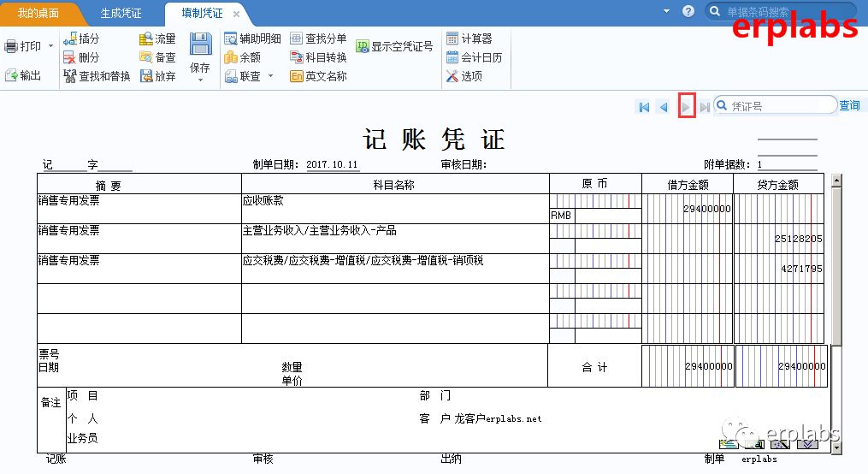Screen dimensions: 868x474
Task: Click 显示空凭证号 tool
Action: tap(395, 46)
